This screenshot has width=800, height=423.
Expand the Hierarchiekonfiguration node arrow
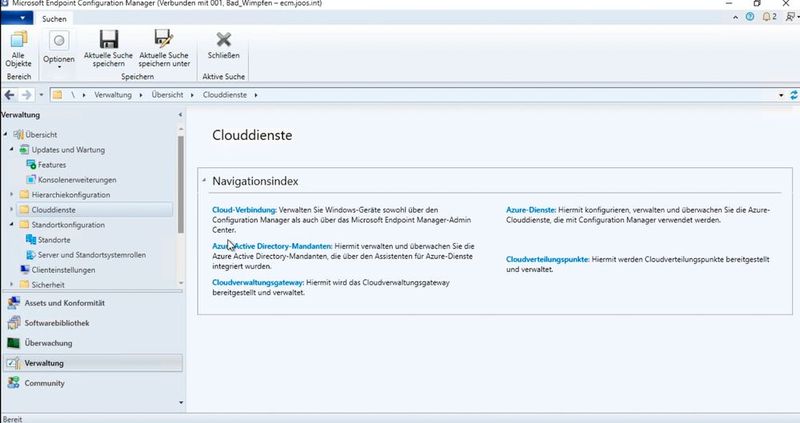12,194
